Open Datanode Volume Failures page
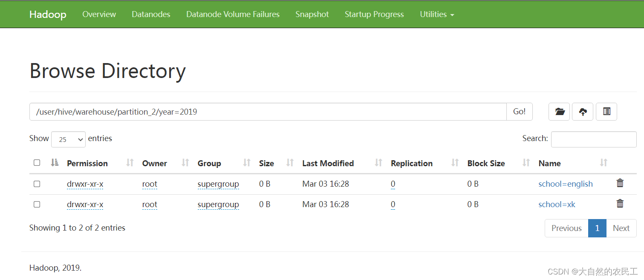Viewport: 644px width, 280px height. (x=233, y=14)
